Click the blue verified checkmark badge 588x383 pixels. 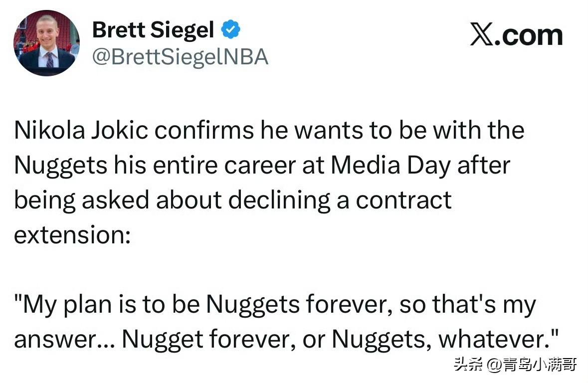tap(230, 29)
